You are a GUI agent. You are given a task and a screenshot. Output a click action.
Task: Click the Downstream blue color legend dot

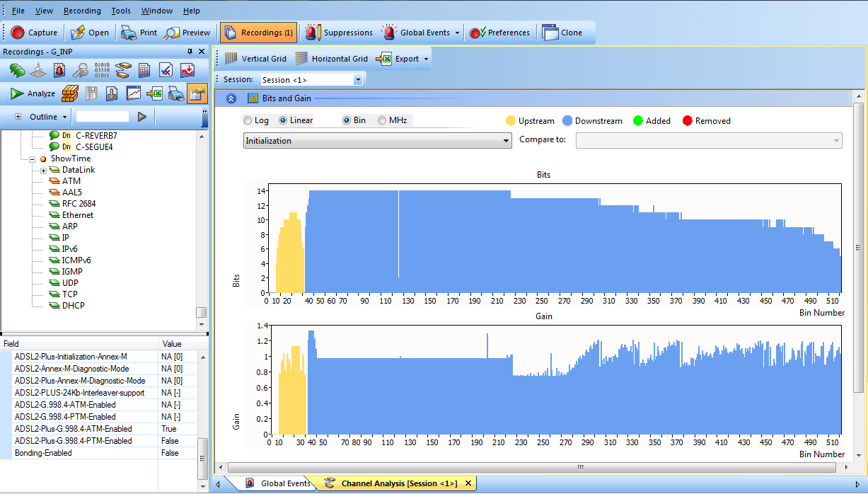tap(567, 121)
